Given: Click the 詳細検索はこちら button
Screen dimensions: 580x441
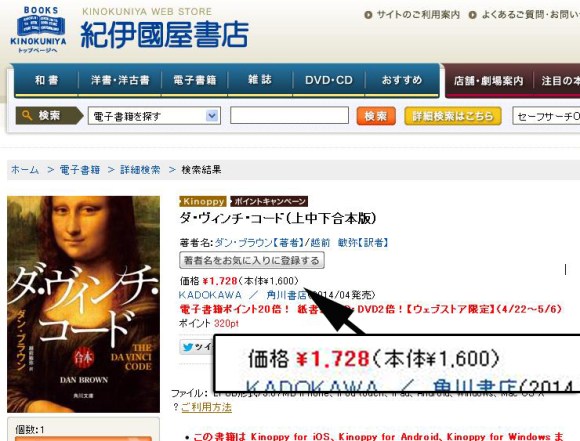Looking at the screenshot, I should (x=453, y=116).
